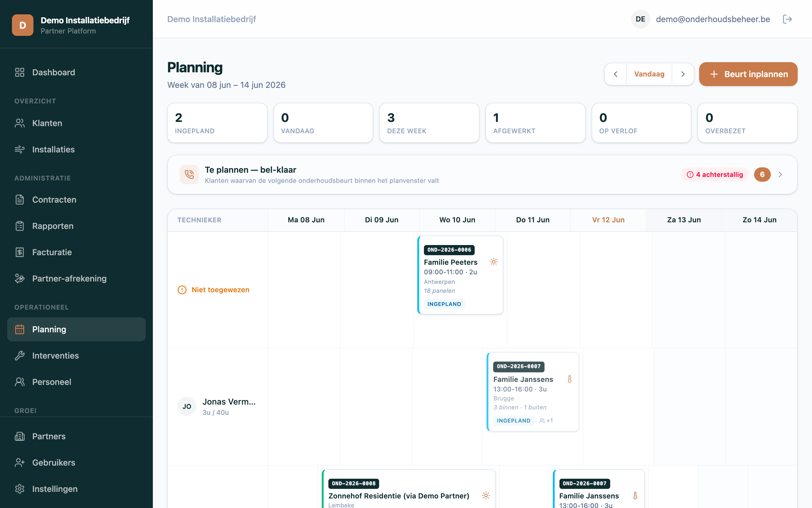Open Klanten in the sidebar
The width and height of the screenshot is (812, 508).
click(x=76, y=123)
